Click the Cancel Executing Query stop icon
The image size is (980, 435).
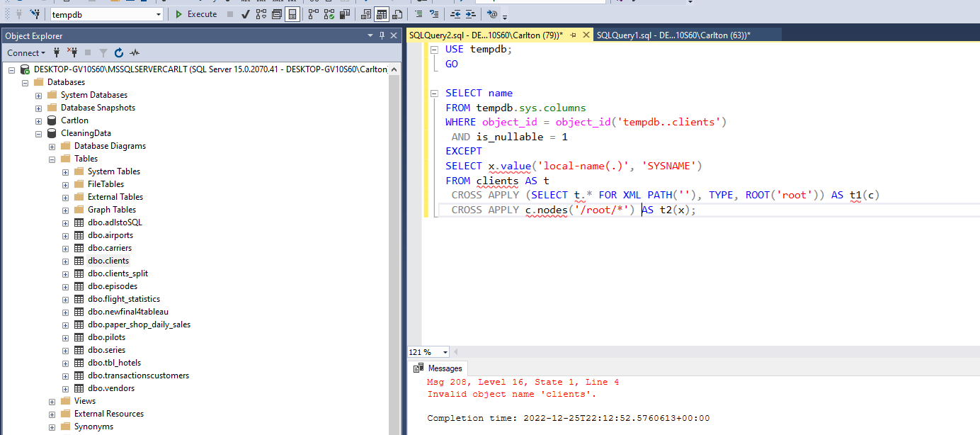click(230, 14)
